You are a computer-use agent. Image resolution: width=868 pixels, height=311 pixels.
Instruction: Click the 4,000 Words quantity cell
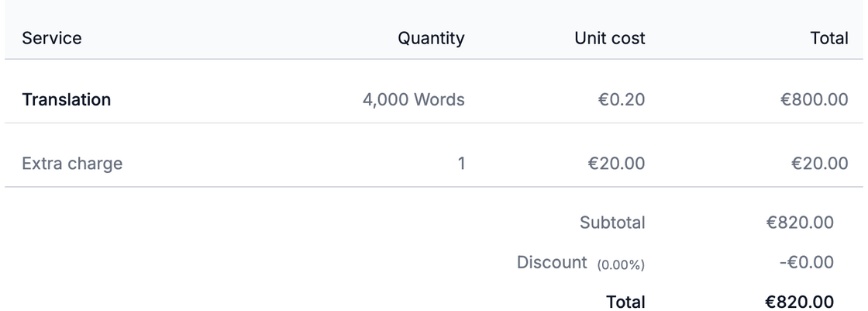(414, 100)
